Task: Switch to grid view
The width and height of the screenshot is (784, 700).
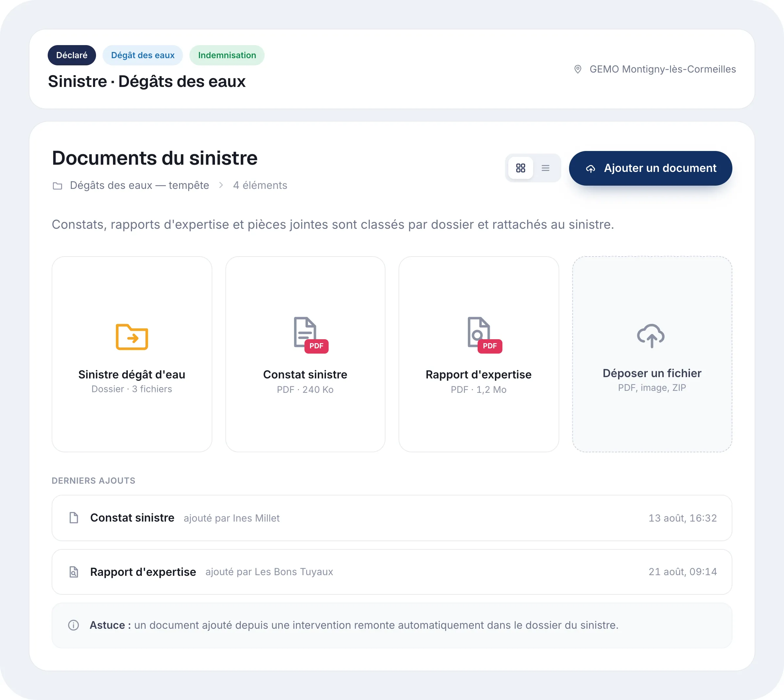Action: [521, 168]
